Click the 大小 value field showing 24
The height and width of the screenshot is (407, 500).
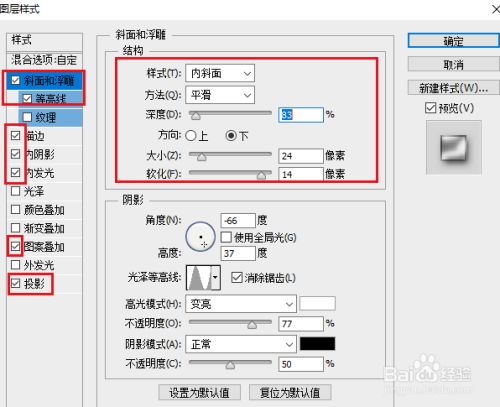click(x=301, y=156)
